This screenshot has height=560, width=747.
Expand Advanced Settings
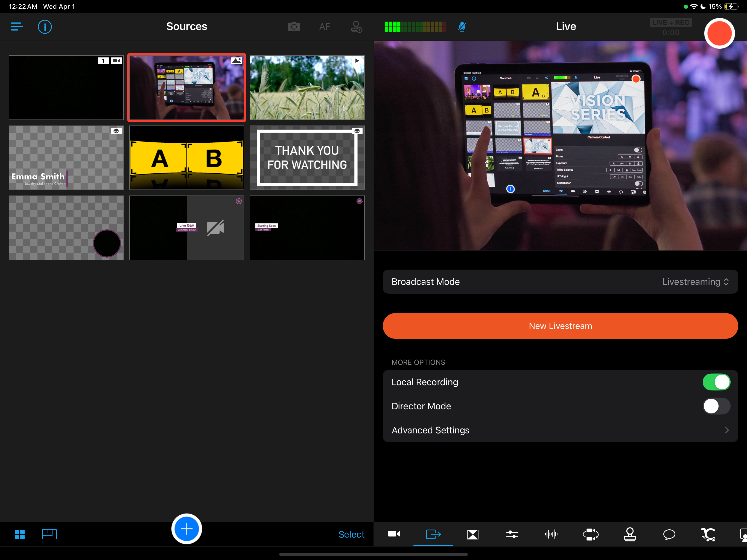point(560,430)
